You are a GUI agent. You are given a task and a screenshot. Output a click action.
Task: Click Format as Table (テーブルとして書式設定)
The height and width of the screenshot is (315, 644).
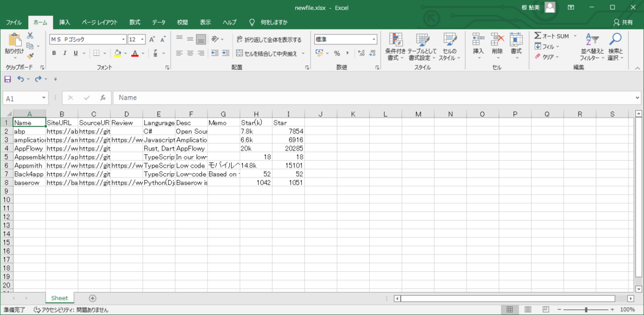pos(422,46)
